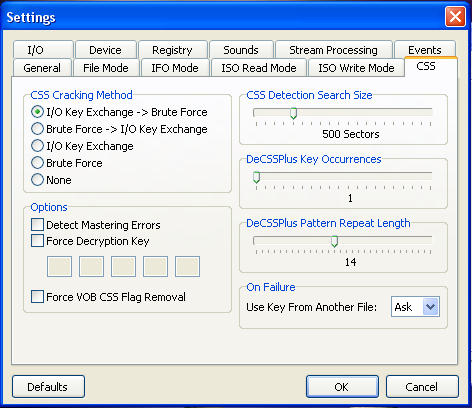This screenshot has height=408, width=472.
Task: Switch to the ISO Read Mode tab
Action: [x=259, y=68]
